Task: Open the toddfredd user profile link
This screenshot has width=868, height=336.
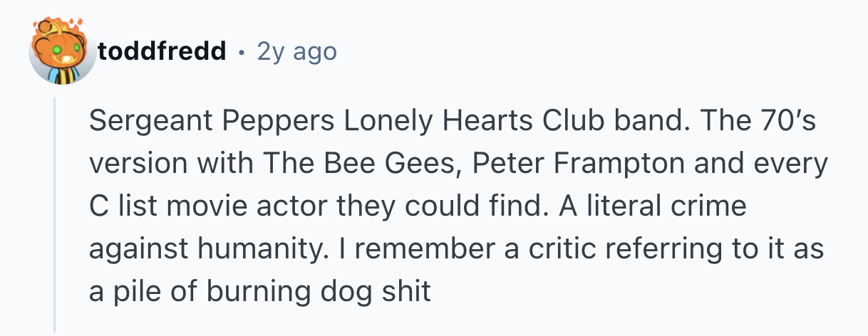Action: point(162,51)
